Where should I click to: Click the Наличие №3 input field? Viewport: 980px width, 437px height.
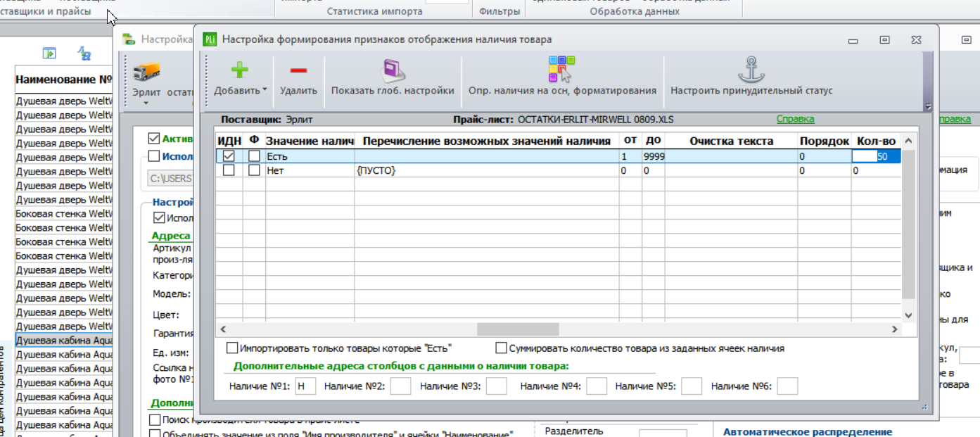pyautogui.click(x=496, y=386)
